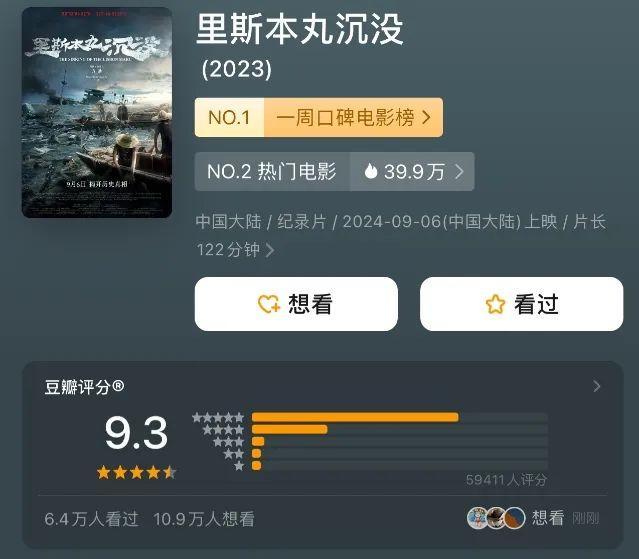Tap the star rating row under 9.3
639x559 pixels.
(137, 473)
